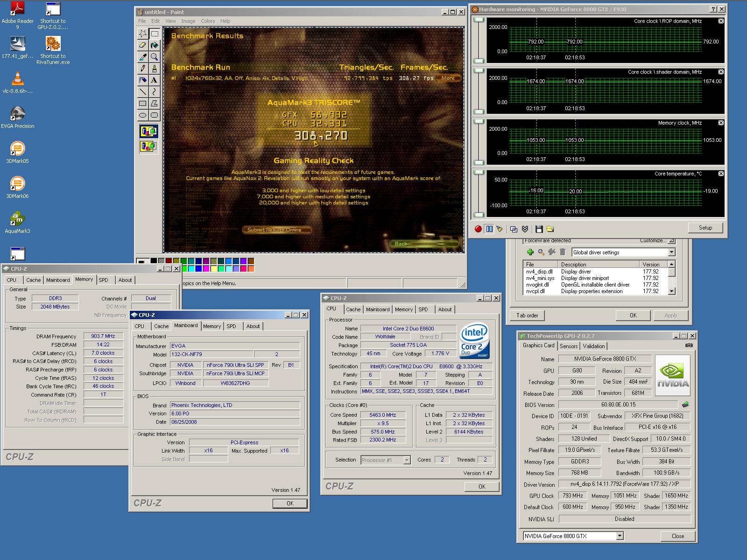Select the Airbrush spray tool

[142, 80]
